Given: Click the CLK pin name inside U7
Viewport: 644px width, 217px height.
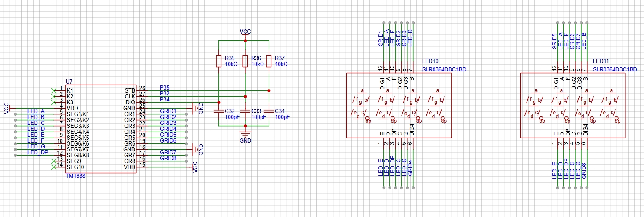Looking at the screenshot, I should [x=130, y=96].
